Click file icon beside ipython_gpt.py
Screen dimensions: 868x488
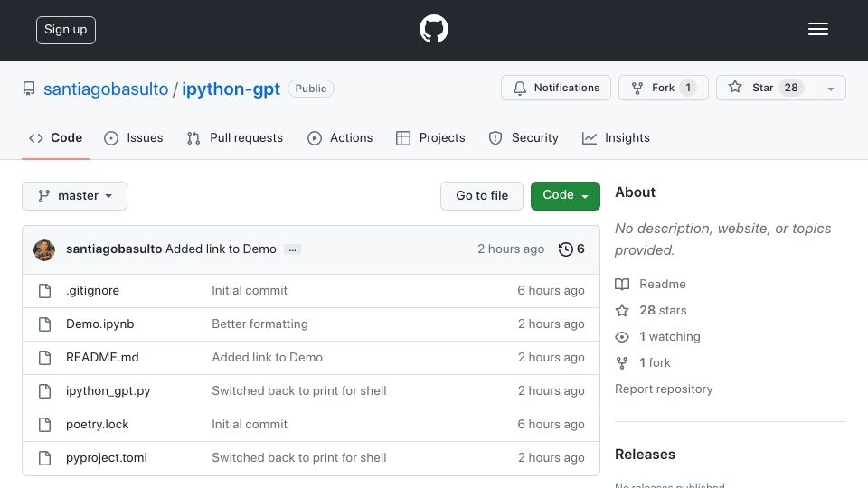point(45,391)
